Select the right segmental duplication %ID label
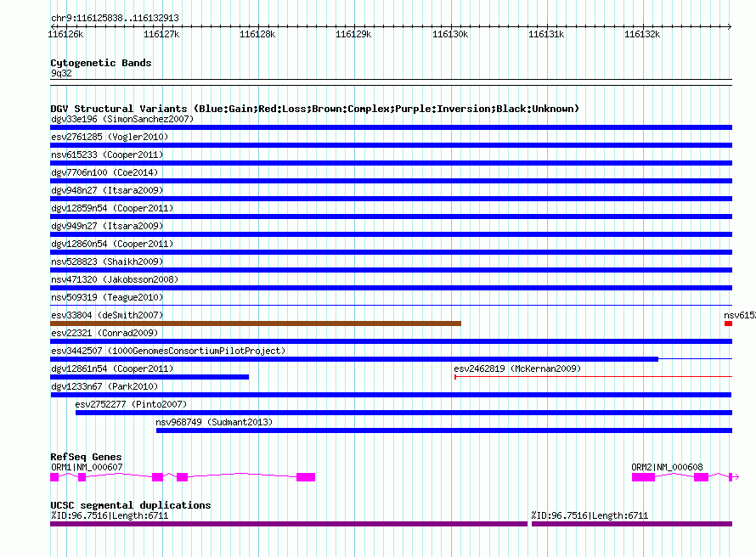 (590, 515)
